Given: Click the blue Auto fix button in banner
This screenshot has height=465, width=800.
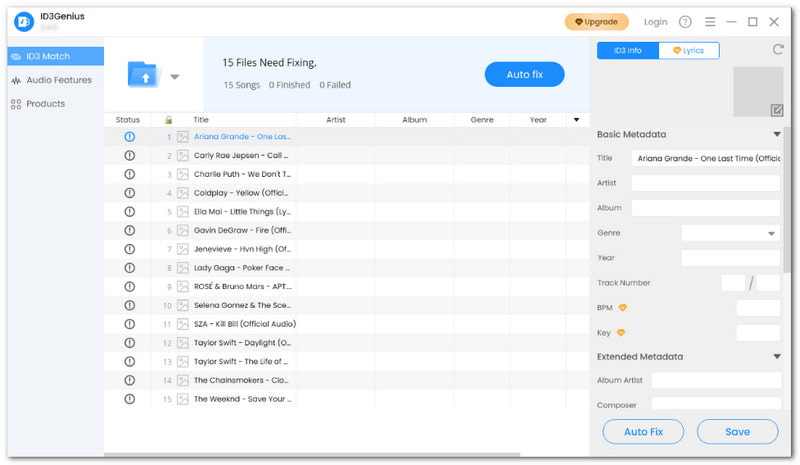Looking at the screenshot, I should (x=524, y=75).
